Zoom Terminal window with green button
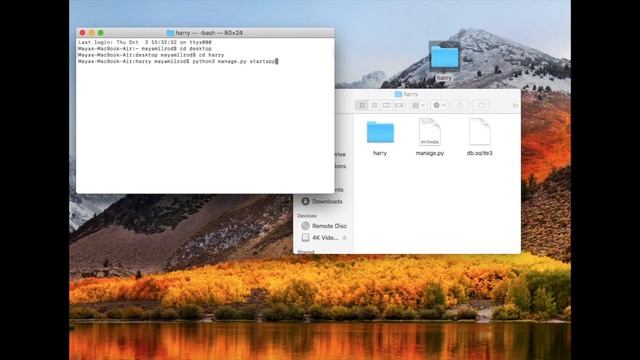640x360 pixels. (100, 33)
